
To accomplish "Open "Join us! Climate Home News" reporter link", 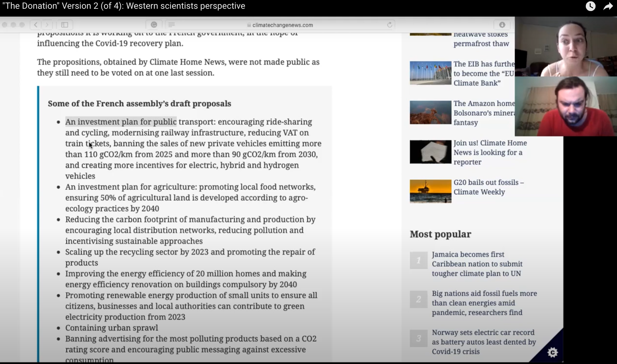I will [490, 152].
